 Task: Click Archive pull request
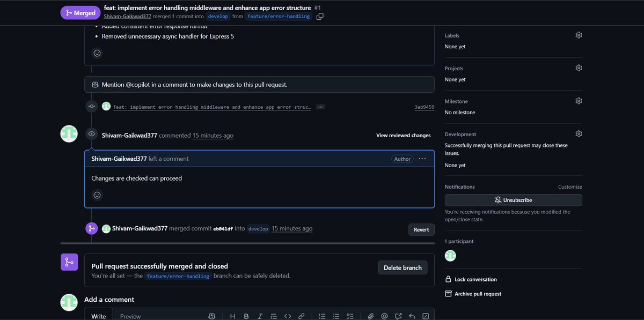tap(473, 294)
